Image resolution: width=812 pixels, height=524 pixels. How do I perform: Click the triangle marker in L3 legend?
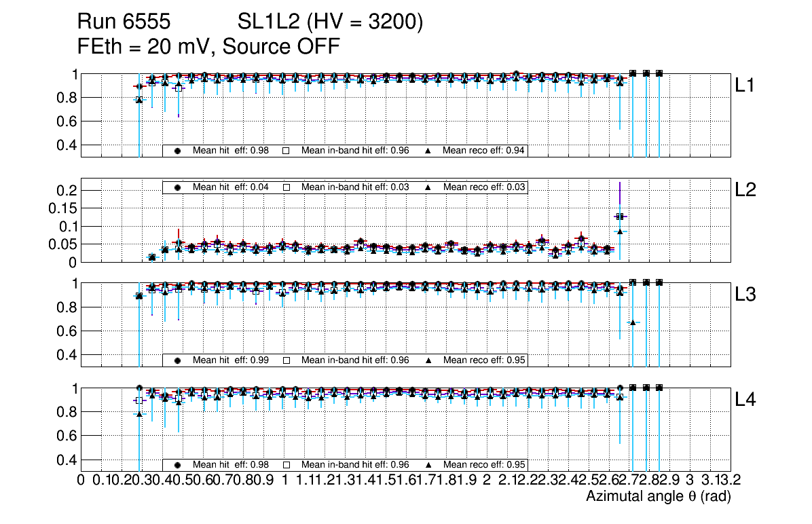(428, 360)
